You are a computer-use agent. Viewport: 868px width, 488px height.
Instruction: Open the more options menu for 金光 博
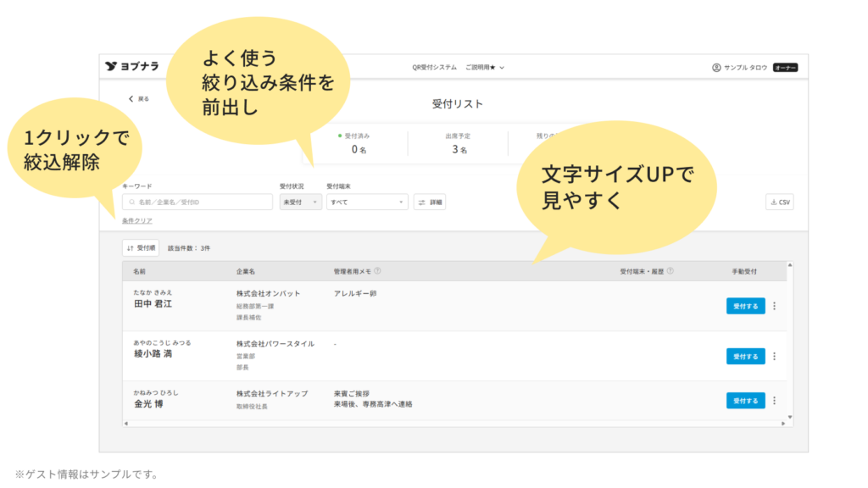(x=775, y=401)
